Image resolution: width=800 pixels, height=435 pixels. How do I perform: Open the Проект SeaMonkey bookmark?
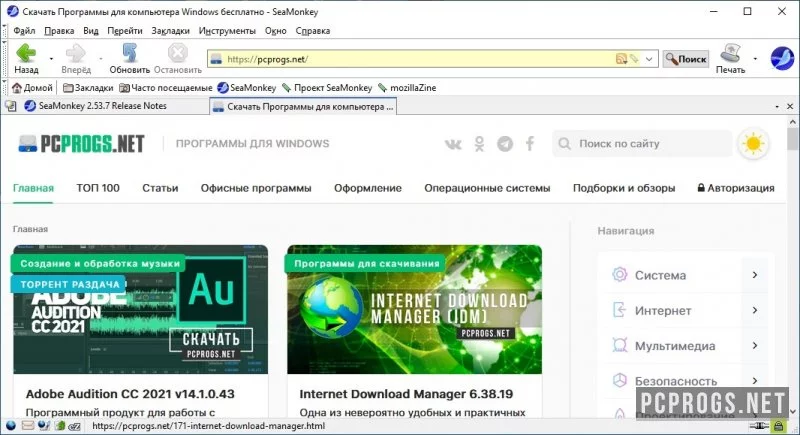[327, 88]
